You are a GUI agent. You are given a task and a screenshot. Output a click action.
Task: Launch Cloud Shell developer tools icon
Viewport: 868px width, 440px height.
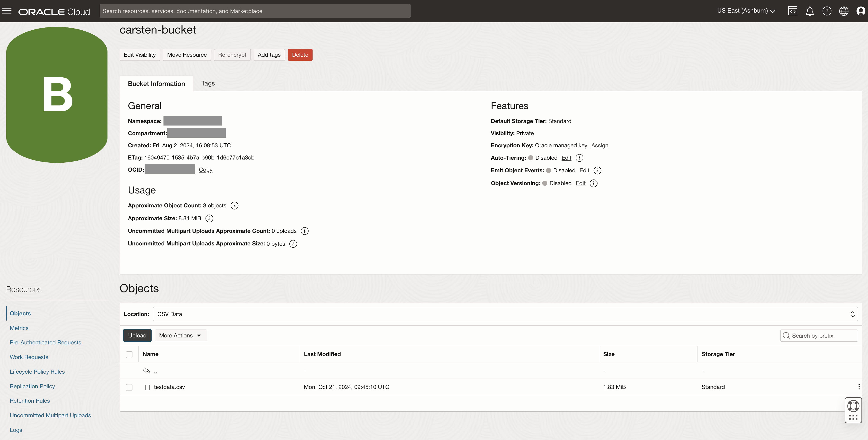point(792,11)
